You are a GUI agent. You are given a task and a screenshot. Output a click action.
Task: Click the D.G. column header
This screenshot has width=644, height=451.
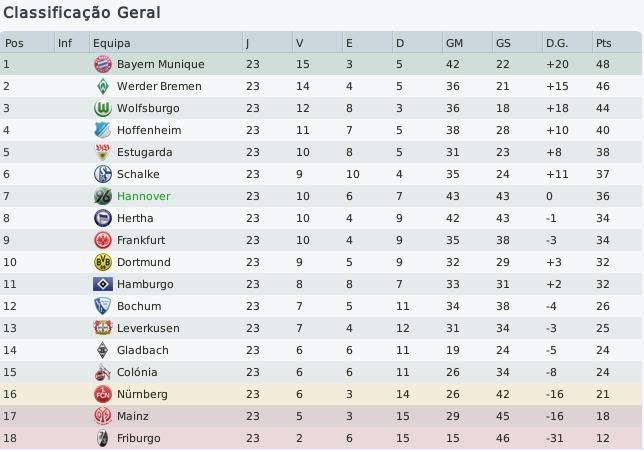(x=556, y=43)
